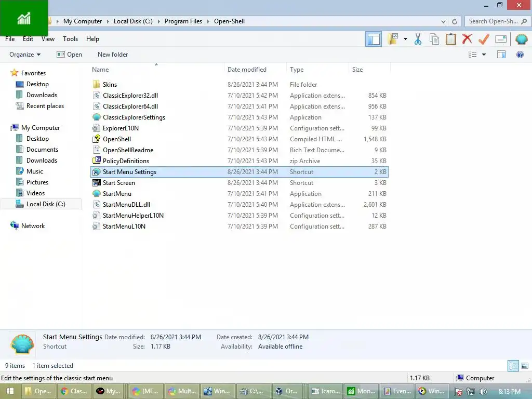Click the red X Delete icon
Viewport: 532px width, 399px height.
click(467, 39)
